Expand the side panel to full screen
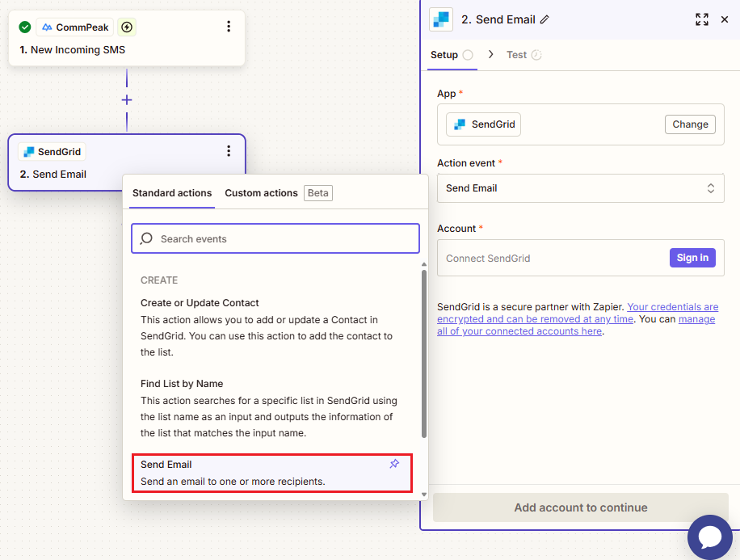The height and width of the screenshot is (560, 740). pyautogui.click(x=702, y=19)
